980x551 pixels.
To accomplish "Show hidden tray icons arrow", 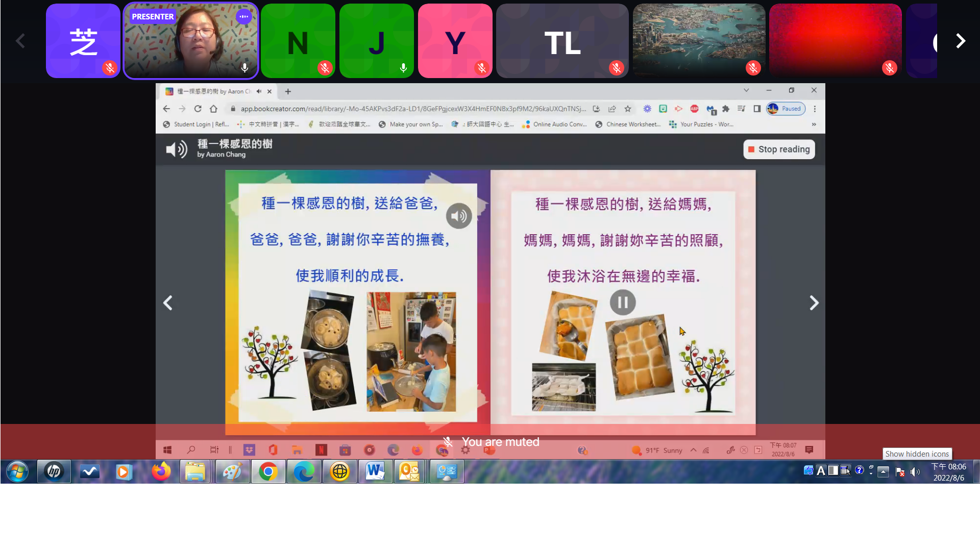I will click(x=884, y=472).
